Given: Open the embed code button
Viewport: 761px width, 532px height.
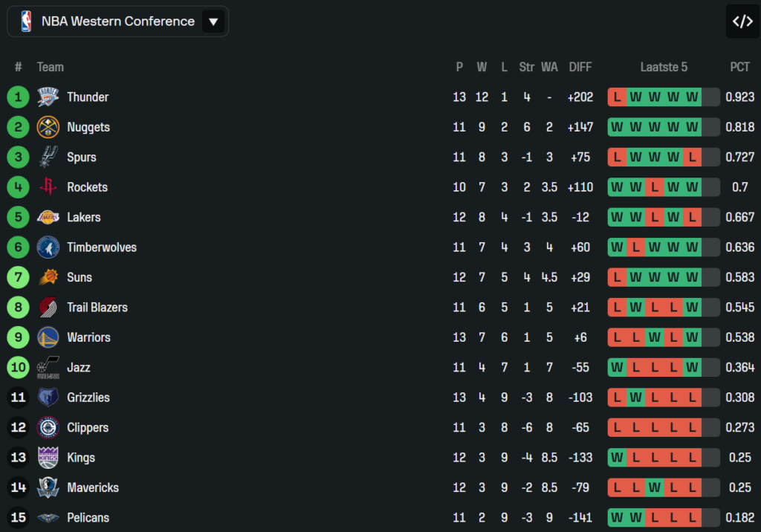Looking at the screenshot, I should (x=742, y=22).
